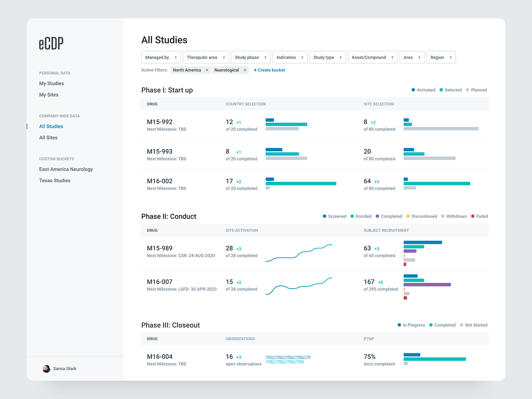Viewport: 532px width, 399px height.
Task: Remove the North America filter chip
Action: click(207, 70)
